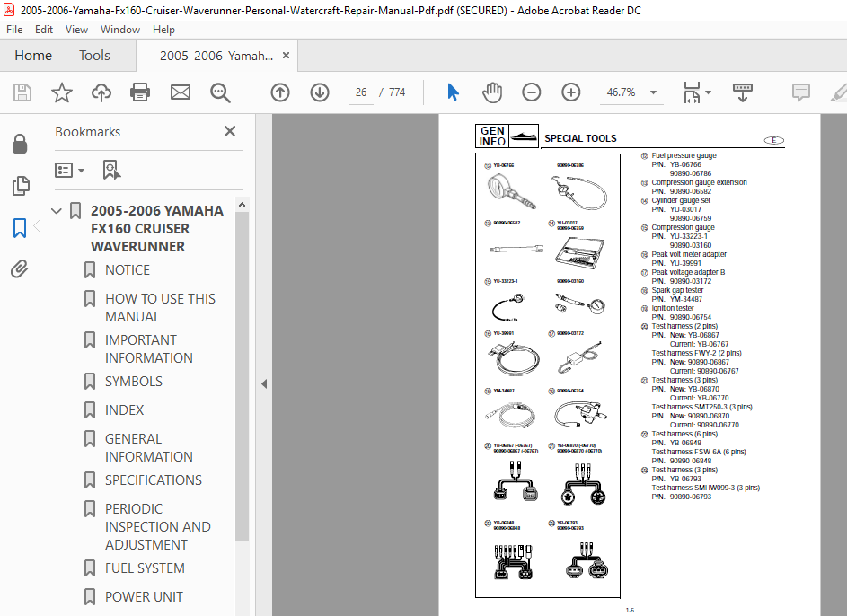847x616 pixels.
Task: Click the SPECIAL TOOLS heading on the page
Action: pyautogui.click(x=580, y=139)
